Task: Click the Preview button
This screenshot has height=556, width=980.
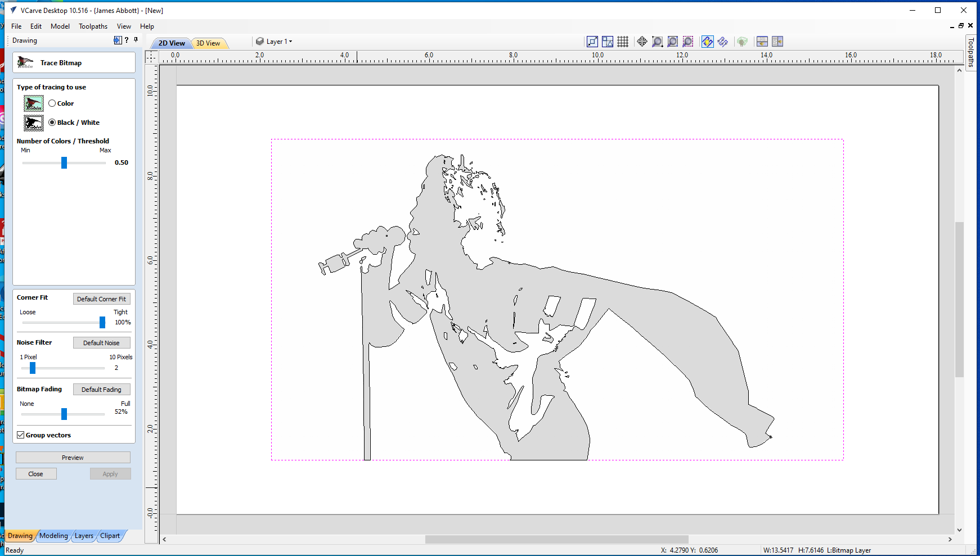Action: click(73, 458)
